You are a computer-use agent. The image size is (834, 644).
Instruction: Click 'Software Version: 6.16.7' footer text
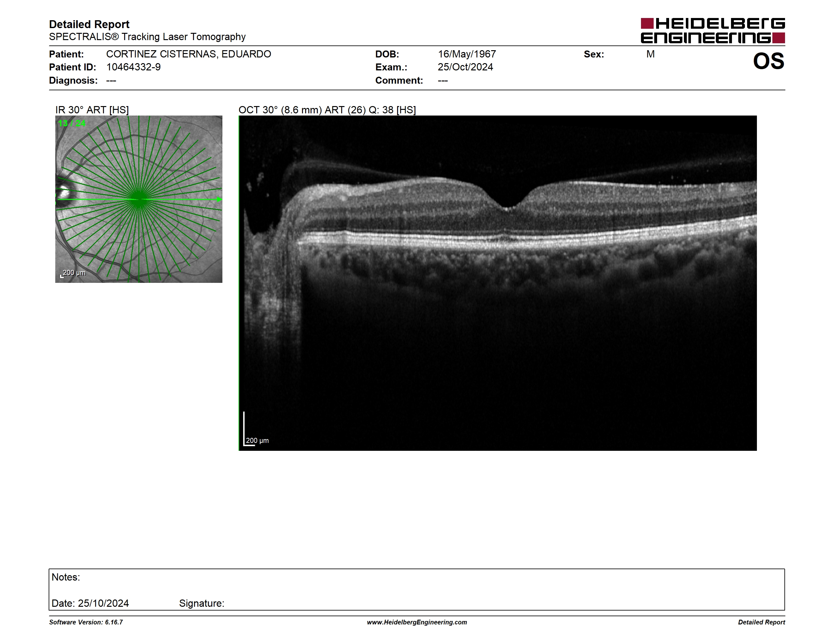click(86, 622)
